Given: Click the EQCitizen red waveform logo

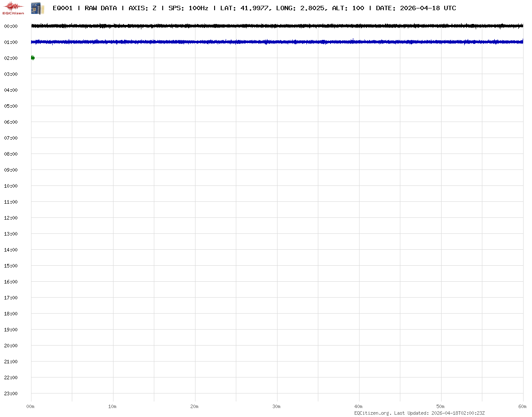Looking at the screenshot, I should point(13,8).
